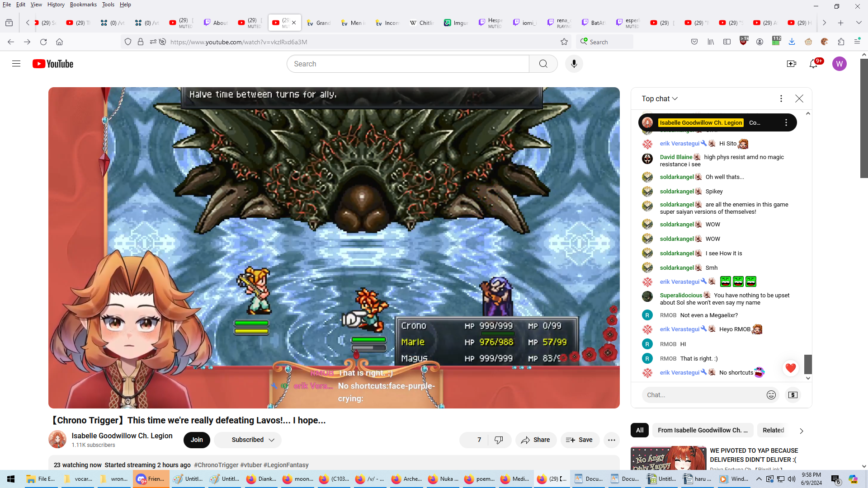The image size is (868, 488).
Task: Switch to the Imgur tab
Action: point(456,23)
